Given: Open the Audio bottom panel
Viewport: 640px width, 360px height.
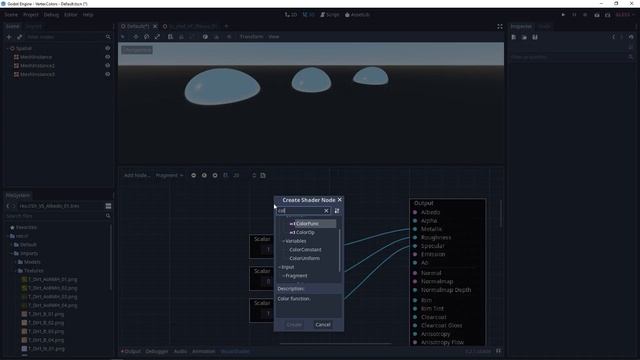Looking at the screenshot, I should pos(180,351).
